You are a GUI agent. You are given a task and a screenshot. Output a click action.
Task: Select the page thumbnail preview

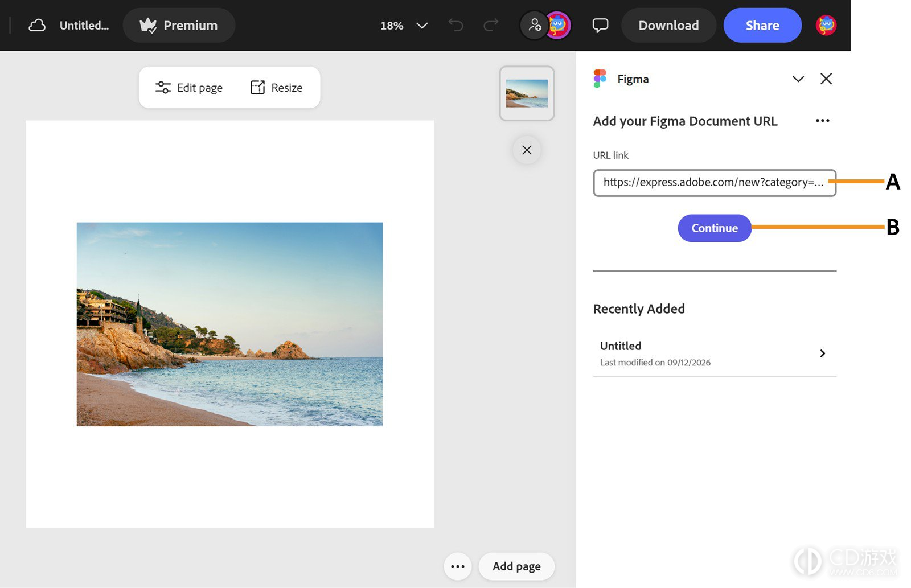[x=527, y=93]
